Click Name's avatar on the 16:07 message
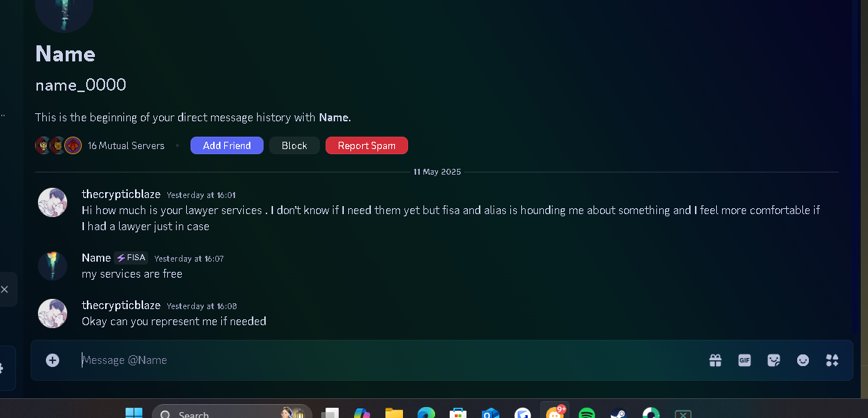 53,265
